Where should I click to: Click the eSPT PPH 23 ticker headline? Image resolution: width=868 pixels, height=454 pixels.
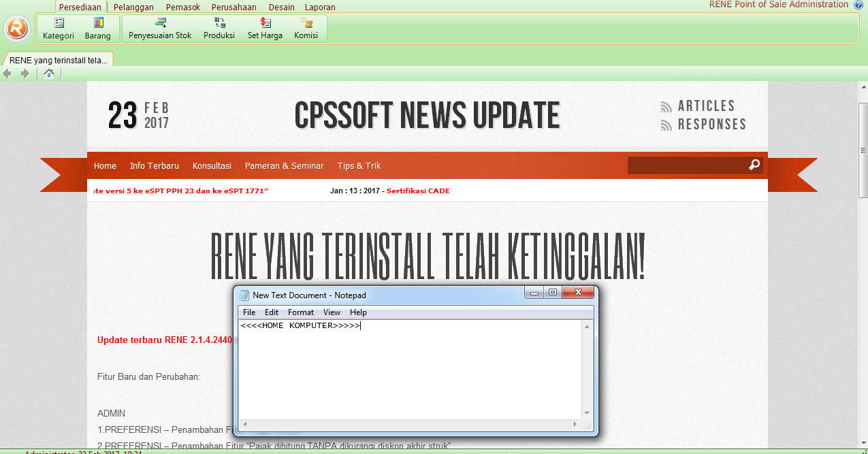point(181,191)
